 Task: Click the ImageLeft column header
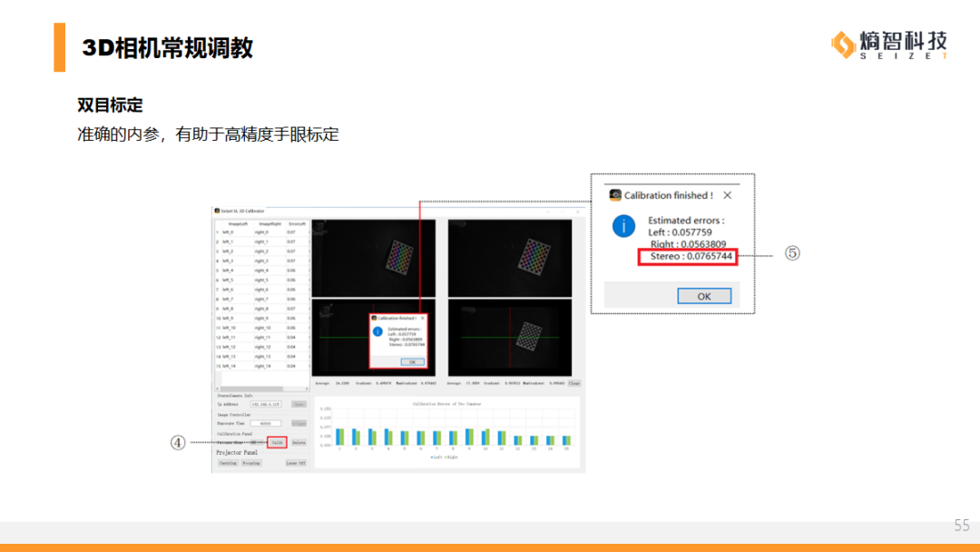point(238,223)
